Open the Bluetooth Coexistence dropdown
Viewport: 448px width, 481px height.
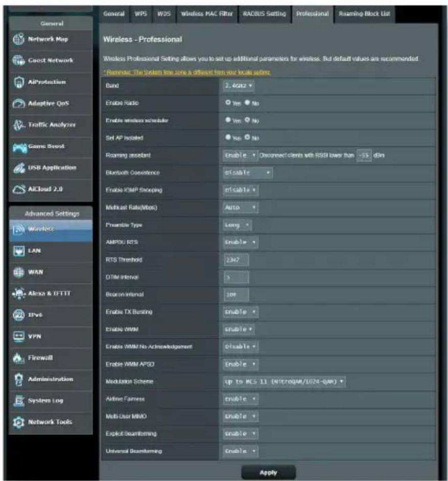pos(248,173)
